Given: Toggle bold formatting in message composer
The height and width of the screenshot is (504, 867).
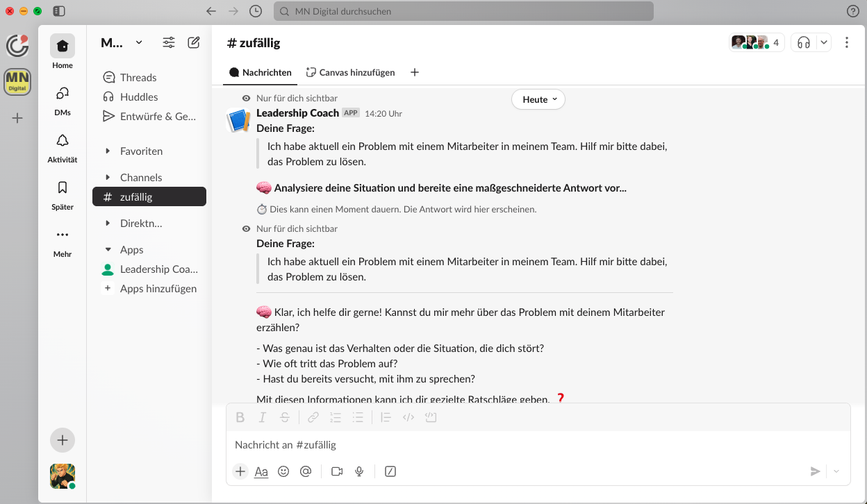Looking at the screenshot, I should [x=240, y=417].
